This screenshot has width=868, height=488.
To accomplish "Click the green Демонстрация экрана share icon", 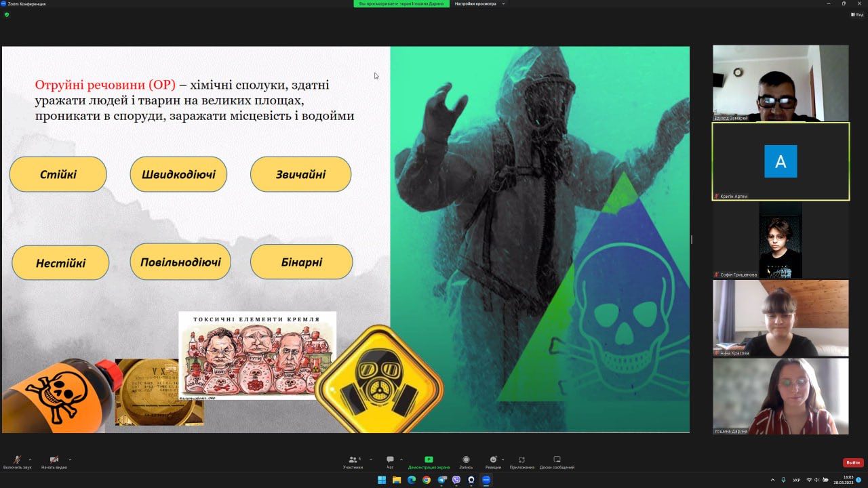I will point(429,460).
